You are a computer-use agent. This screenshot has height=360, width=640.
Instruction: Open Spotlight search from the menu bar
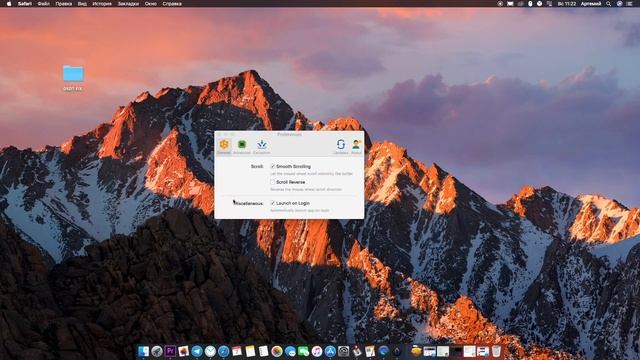[609, 4]
